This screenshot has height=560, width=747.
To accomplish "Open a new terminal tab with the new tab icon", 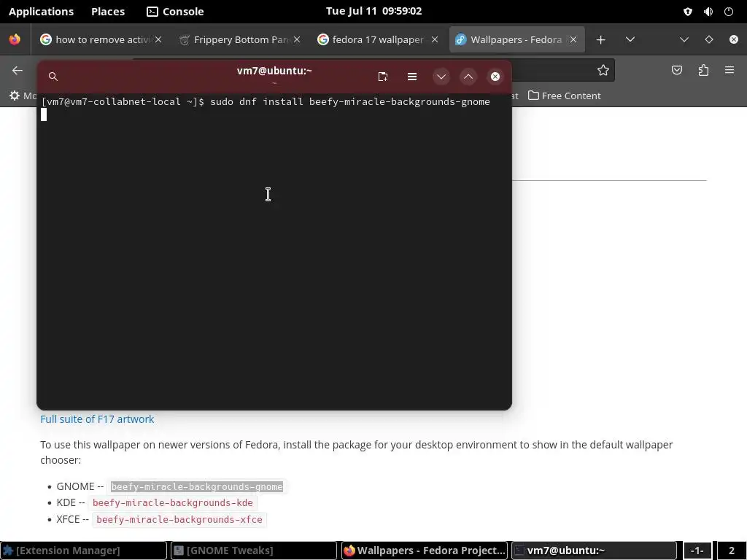I will coord(382,77).
